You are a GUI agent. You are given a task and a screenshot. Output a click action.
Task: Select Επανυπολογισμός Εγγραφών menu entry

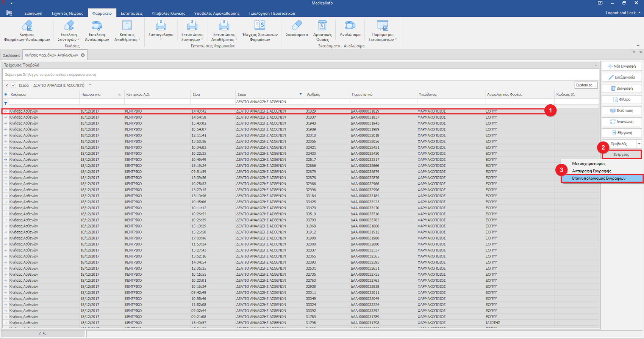599,178
